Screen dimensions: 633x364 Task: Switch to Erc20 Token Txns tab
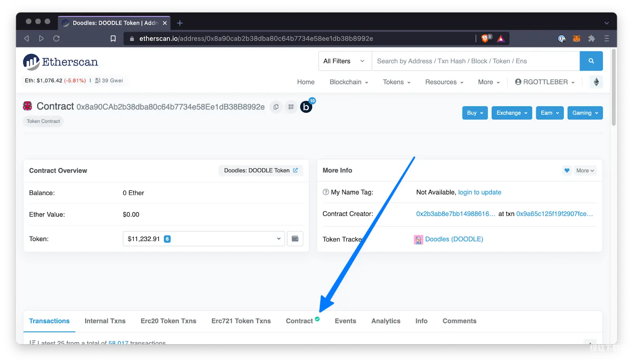169,321
